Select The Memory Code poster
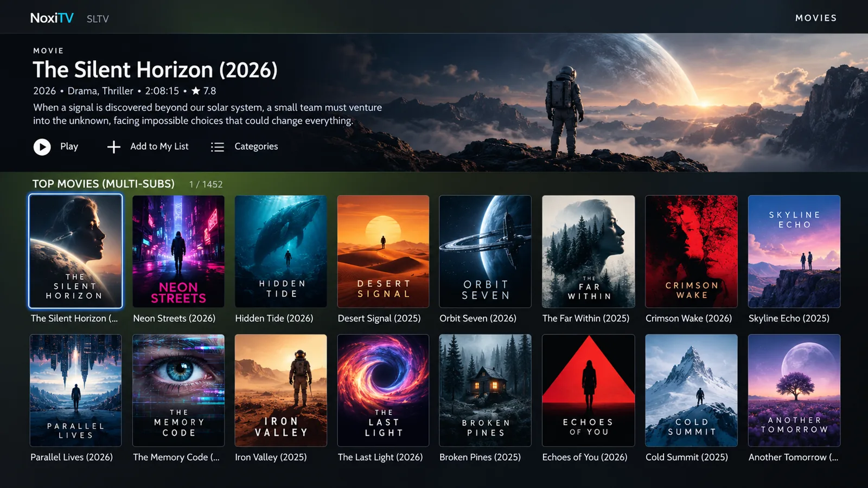Viewport: 868px width, 488px height. 178,390
